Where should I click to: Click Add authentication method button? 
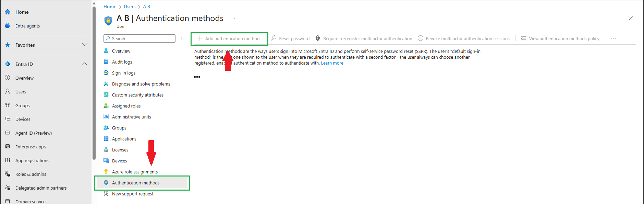point(229,38)
